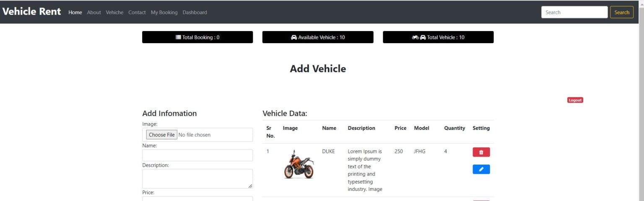
Task: Open the About page in navbar
Action: pyautogui.click(x=94, y=13)
